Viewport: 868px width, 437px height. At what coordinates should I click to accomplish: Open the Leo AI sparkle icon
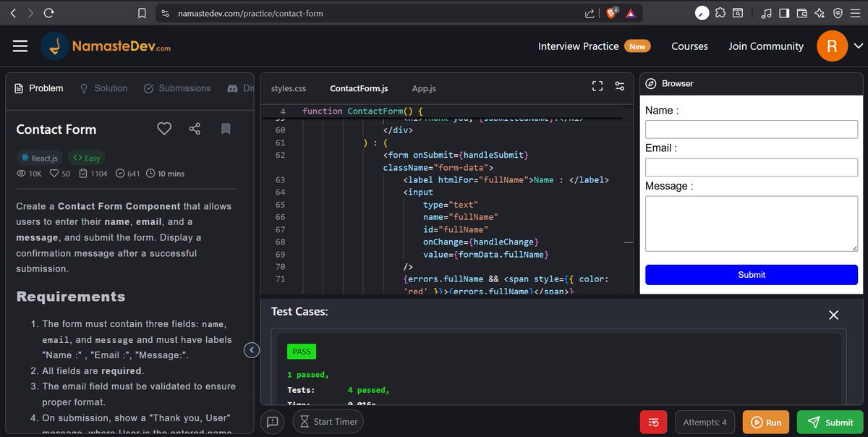[820, 13]
